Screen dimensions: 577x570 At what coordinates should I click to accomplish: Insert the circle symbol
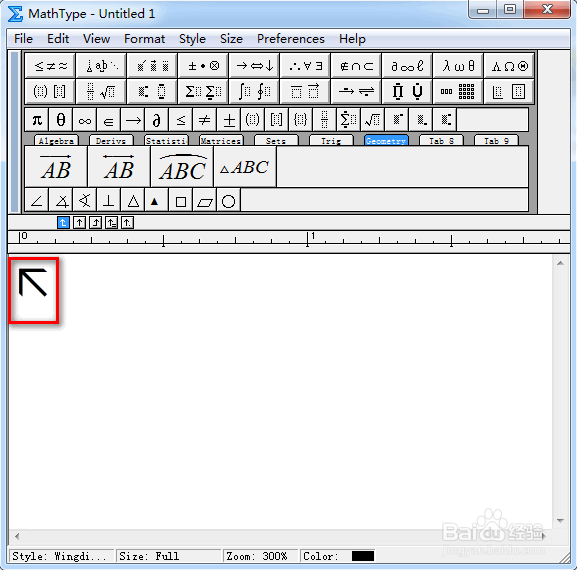click(229, 201)
